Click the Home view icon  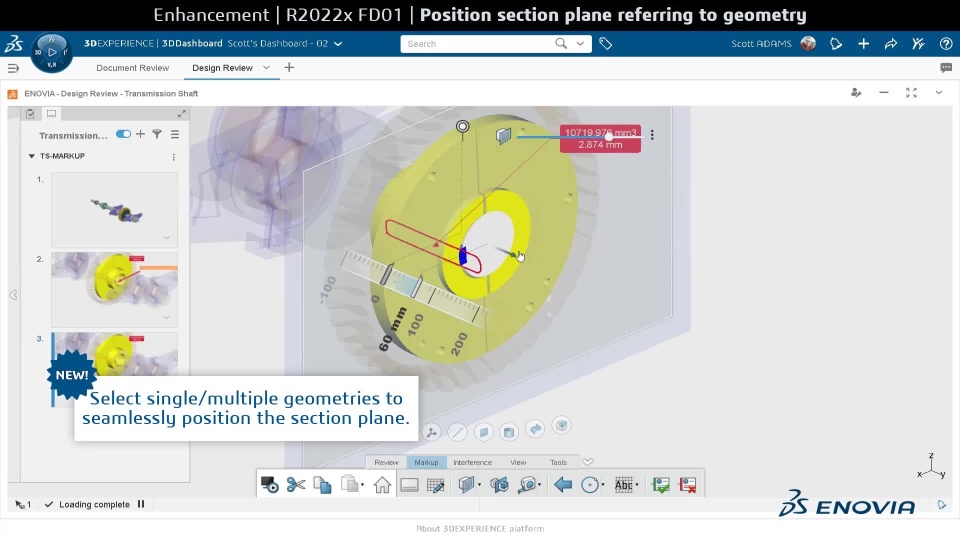point(383,485)
